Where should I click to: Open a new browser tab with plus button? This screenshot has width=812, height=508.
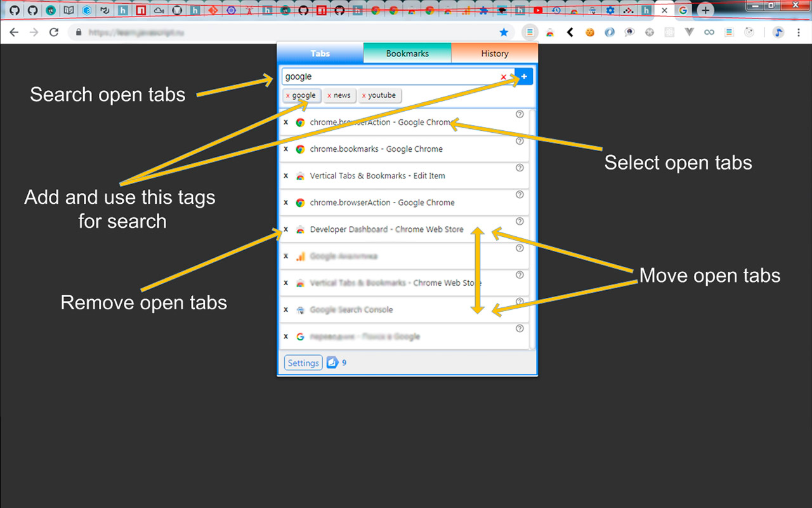coord(705,10)
